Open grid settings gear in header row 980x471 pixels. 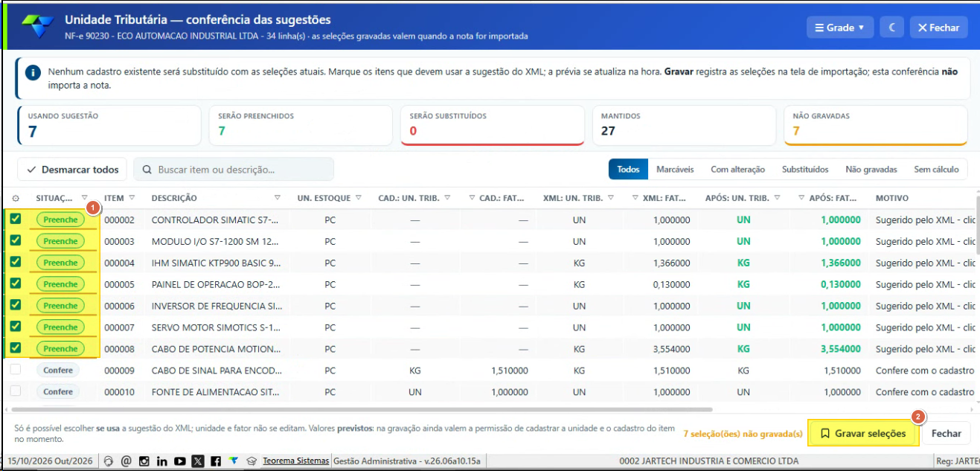tap(16, 199)
